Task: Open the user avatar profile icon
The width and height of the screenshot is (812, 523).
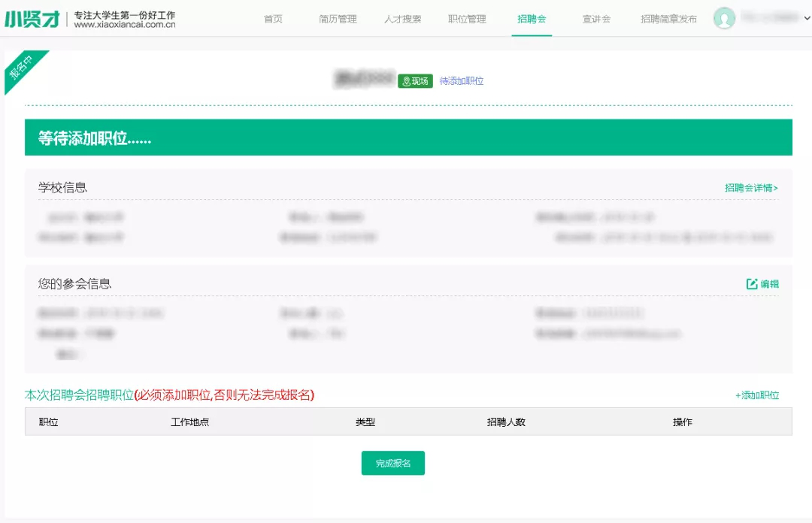Action: [724, 19]
